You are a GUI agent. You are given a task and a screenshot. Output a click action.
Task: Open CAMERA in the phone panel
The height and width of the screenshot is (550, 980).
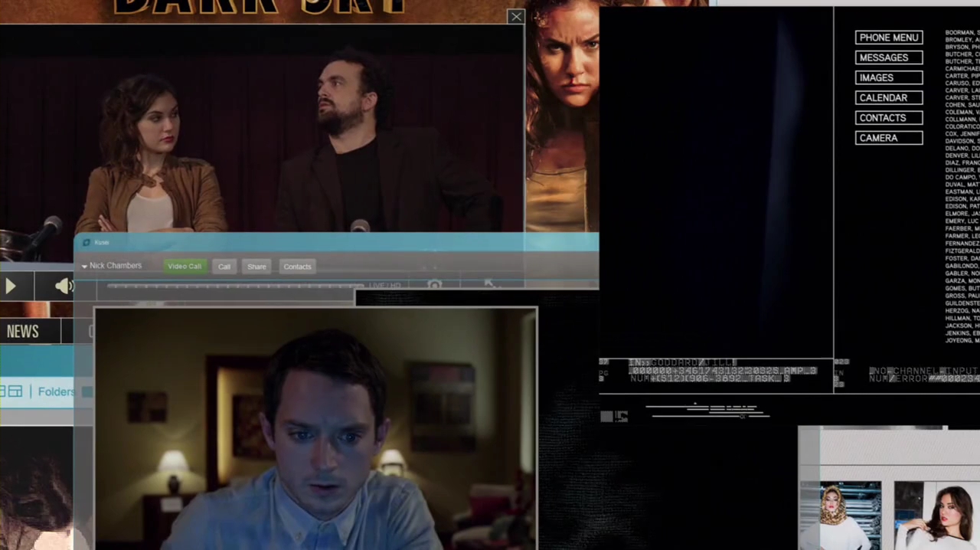[x=889, y=138]
